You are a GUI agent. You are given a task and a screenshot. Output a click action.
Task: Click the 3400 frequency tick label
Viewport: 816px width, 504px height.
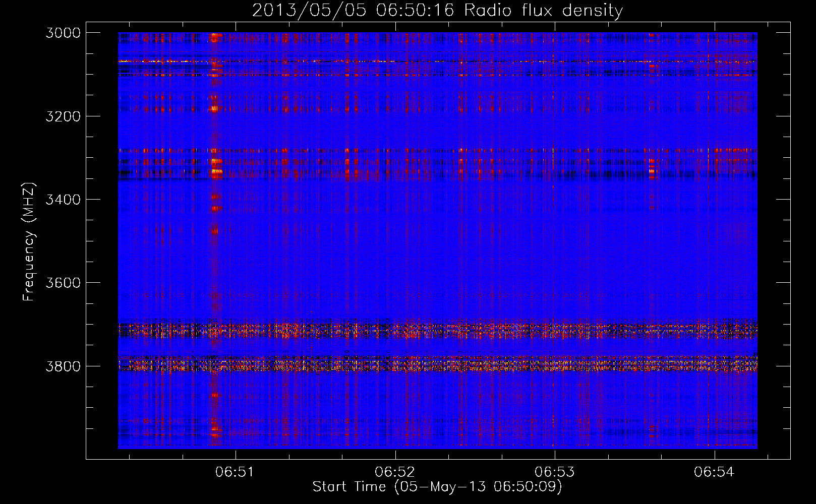click(63, 200)
